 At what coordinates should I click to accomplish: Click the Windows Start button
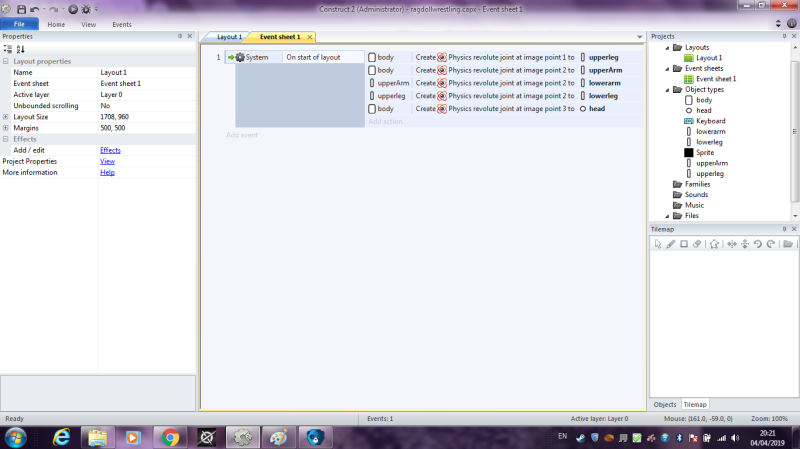[x=15, y=437]
